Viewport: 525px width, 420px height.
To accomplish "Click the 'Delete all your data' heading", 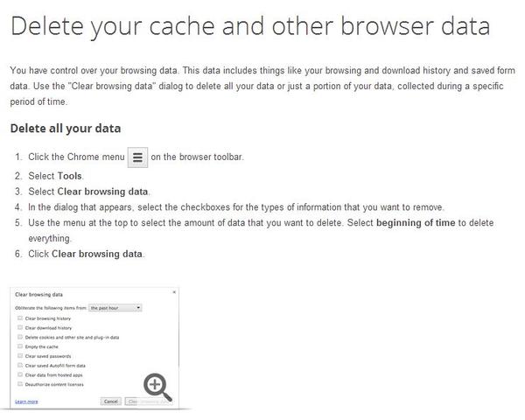I will 65,129.
